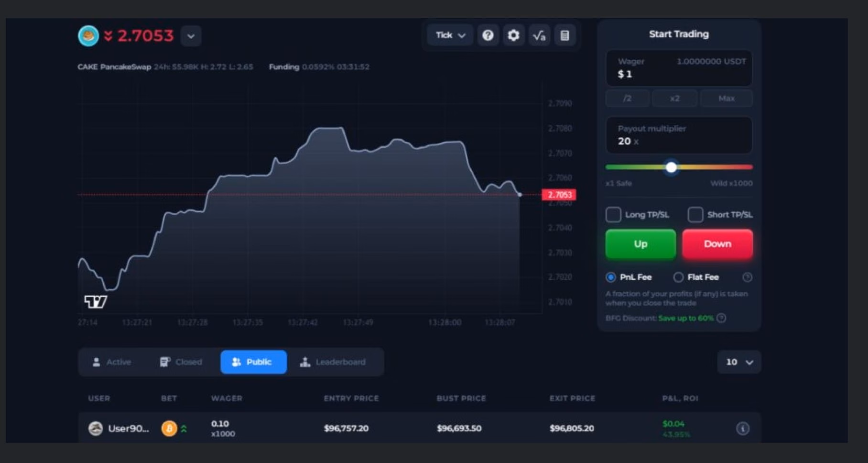Click the info icon on User90 row
The image size is (868, 463).
coord(742,429)
